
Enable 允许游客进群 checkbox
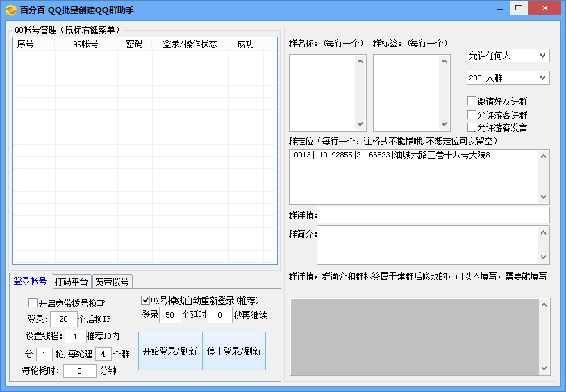coord(472,114)
